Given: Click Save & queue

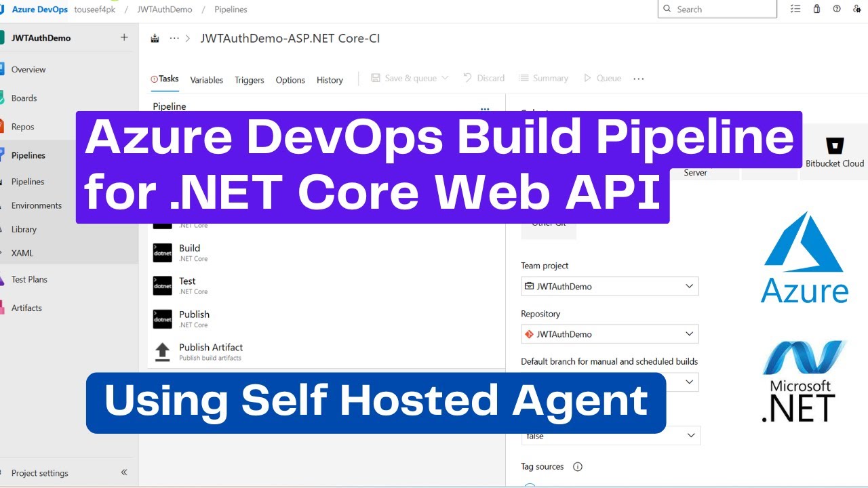Looking at the screenshot, I should (404, 79).
